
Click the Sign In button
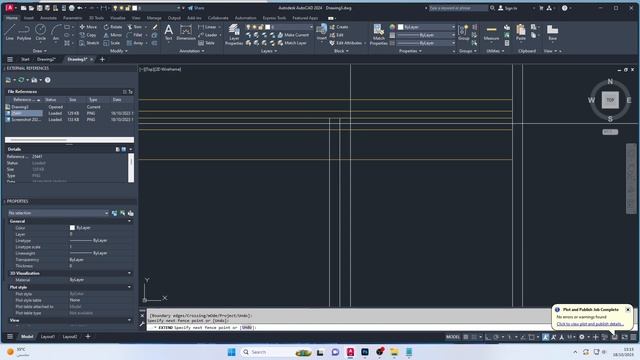tap(507, 8)
